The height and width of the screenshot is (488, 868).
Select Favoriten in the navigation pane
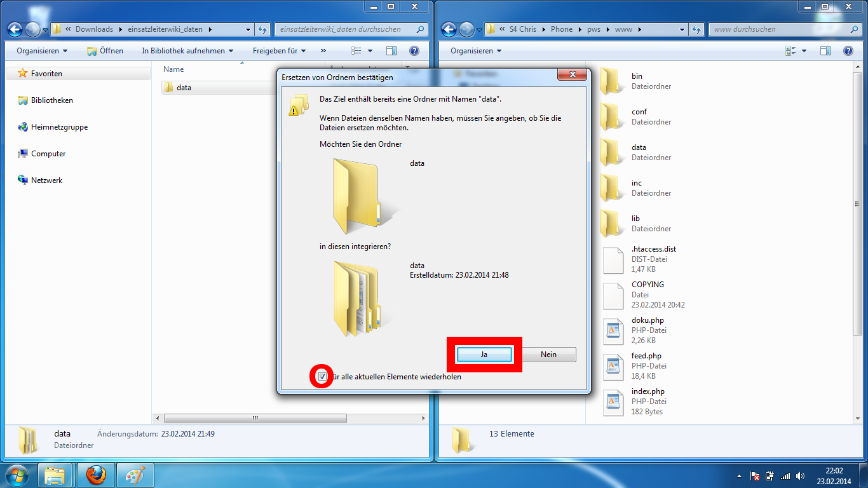(46, 74)
